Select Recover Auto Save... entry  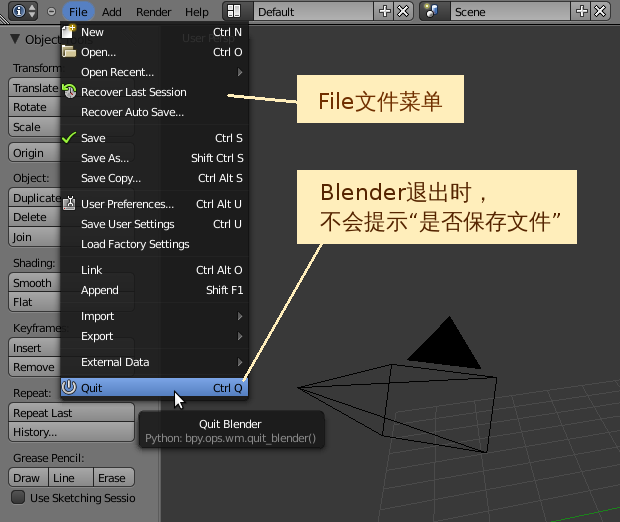click(x=154, y=112)
